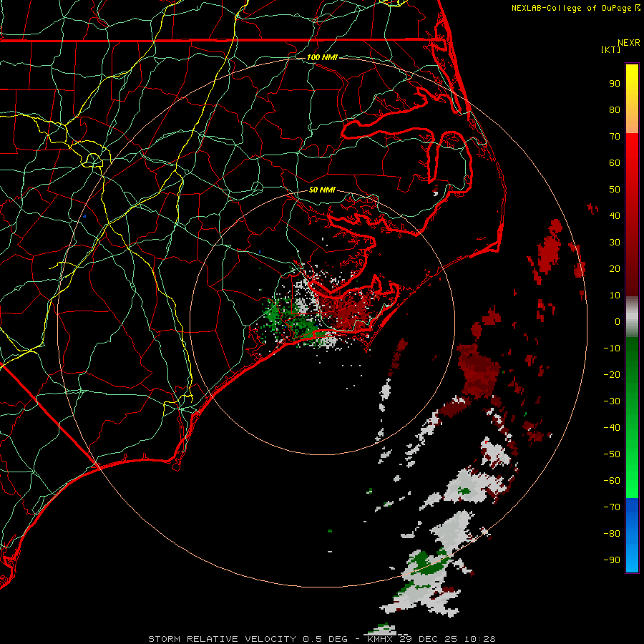The image size is (644, 644).
Task: Click the -10 value on the velocity scale
Action: click(612, 348)
